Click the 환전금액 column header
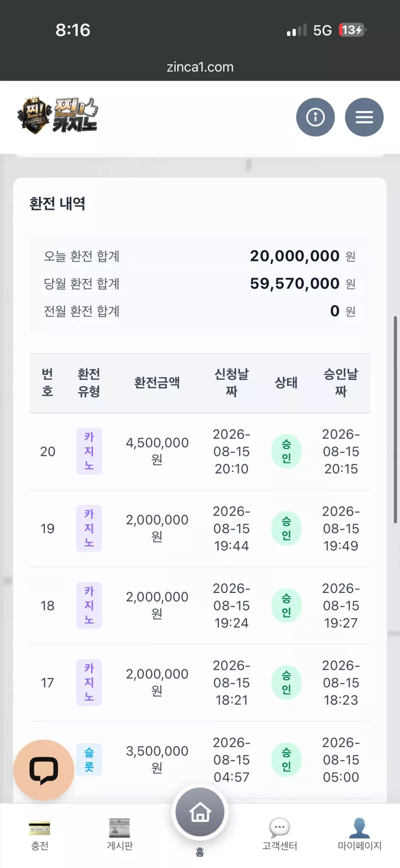The image size is (400, 868). (157, 382)
